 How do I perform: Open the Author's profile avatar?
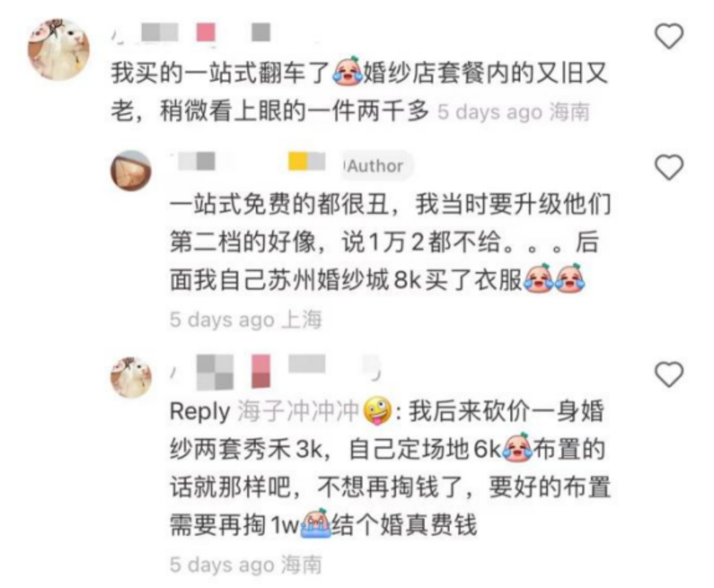click(131, 171)
